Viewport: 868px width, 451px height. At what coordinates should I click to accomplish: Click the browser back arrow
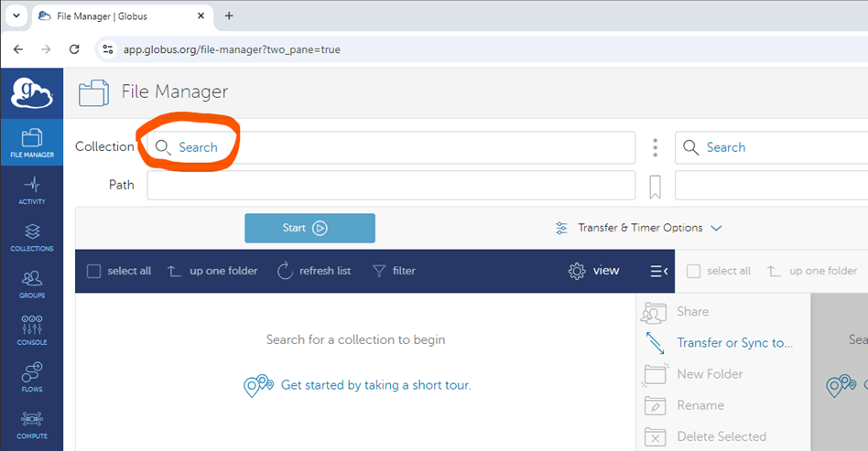point(18,49)
